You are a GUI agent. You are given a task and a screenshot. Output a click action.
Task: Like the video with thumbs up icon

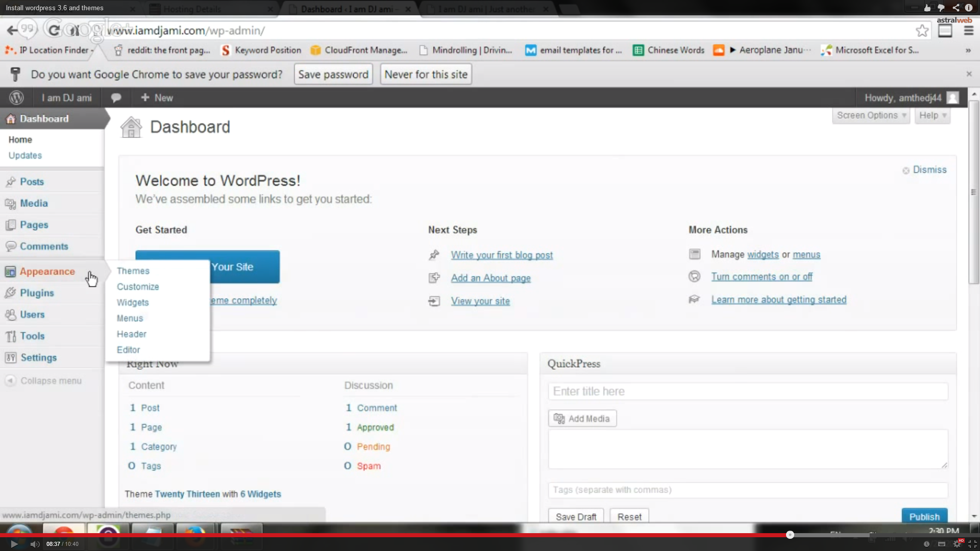(x=927, y=8)
